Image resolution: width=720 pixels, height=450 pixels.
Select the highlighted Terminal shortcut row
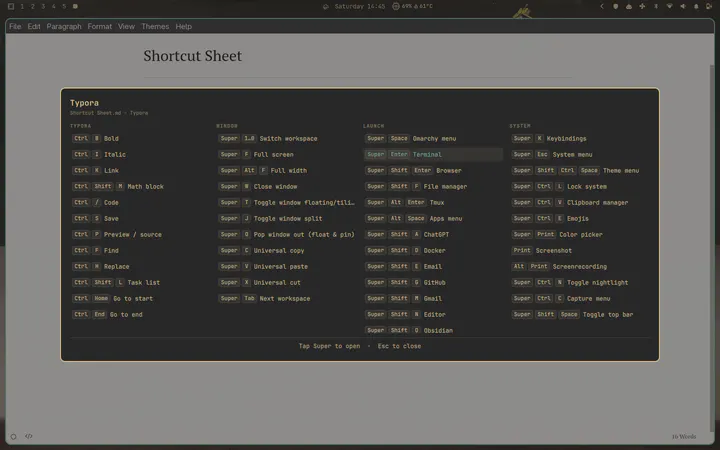(433, 155)
